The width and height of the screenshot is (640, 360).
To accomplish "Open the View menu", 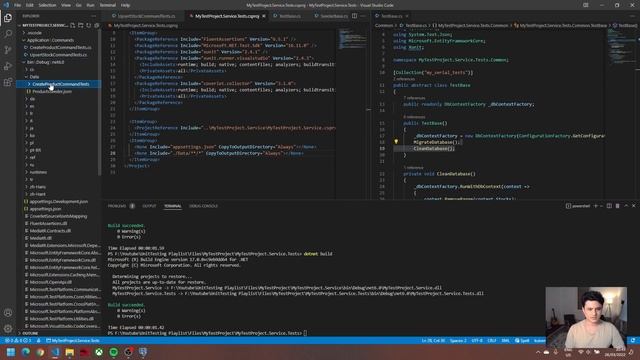I will tap(66, 5).
